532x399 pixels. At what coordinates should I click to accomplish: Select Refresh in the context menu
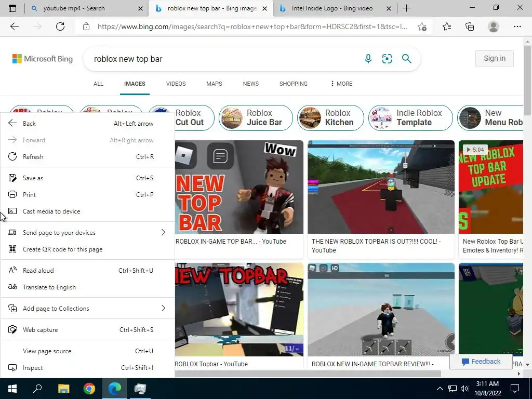click(x=87, y=156)
